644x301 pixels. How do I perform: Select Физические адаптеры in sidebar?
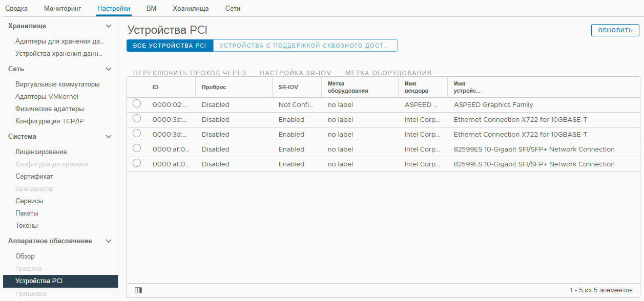coord(50,109)
